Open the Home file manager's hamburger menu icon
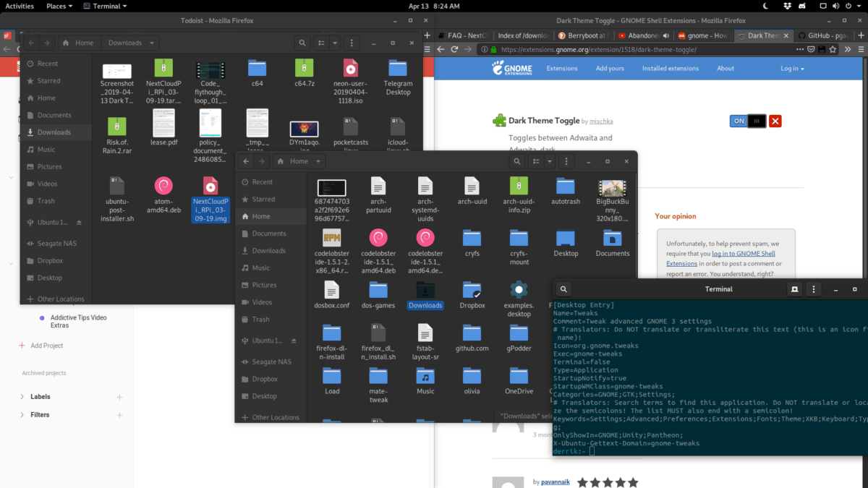 (566, 161)
